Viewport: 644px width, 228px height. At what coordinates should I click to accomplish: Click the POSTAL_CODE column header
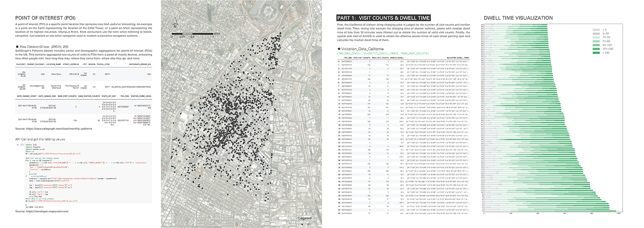click(103, 64)
